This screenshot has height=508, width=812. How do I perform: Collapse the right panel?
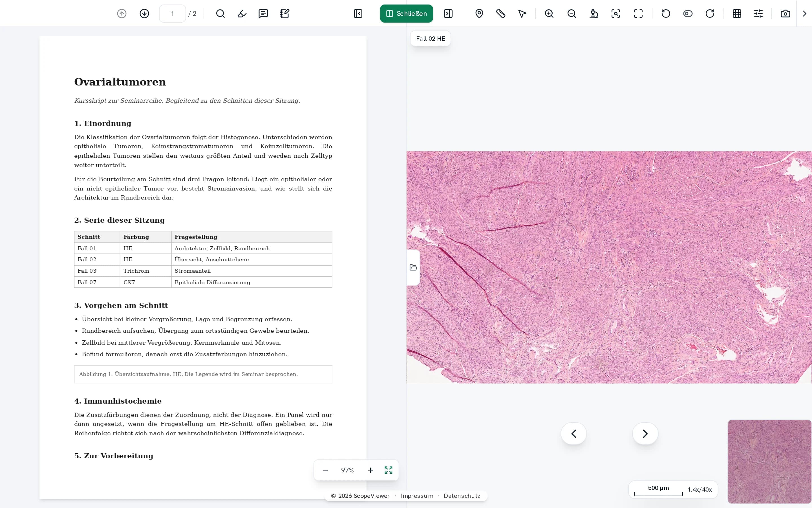[448, 14]
